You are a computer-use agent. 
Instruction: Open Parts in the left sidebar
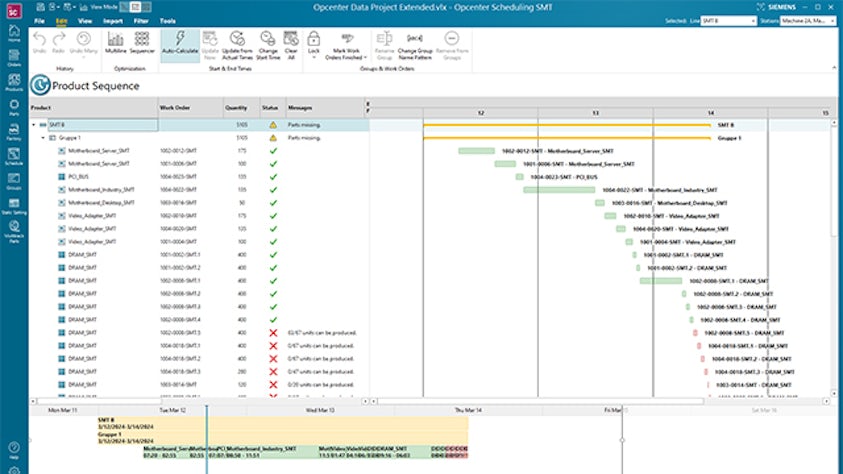(14, 107)
